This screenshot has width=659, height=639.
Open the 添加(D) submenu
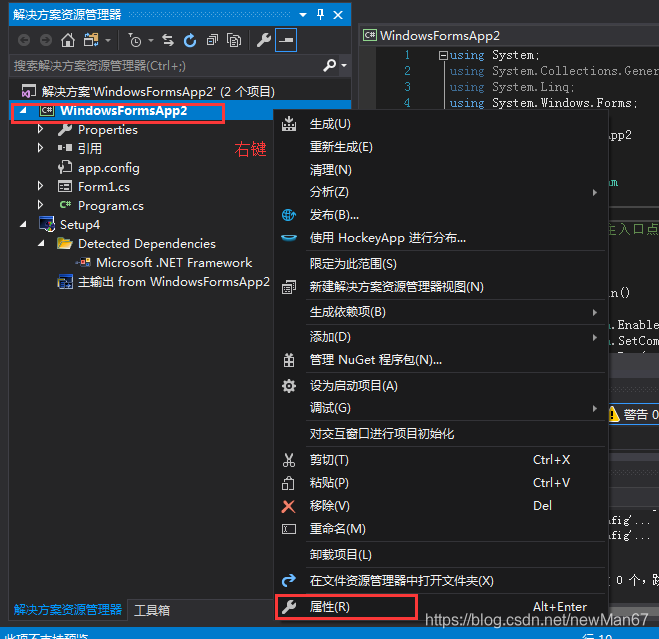click(441, 337)
